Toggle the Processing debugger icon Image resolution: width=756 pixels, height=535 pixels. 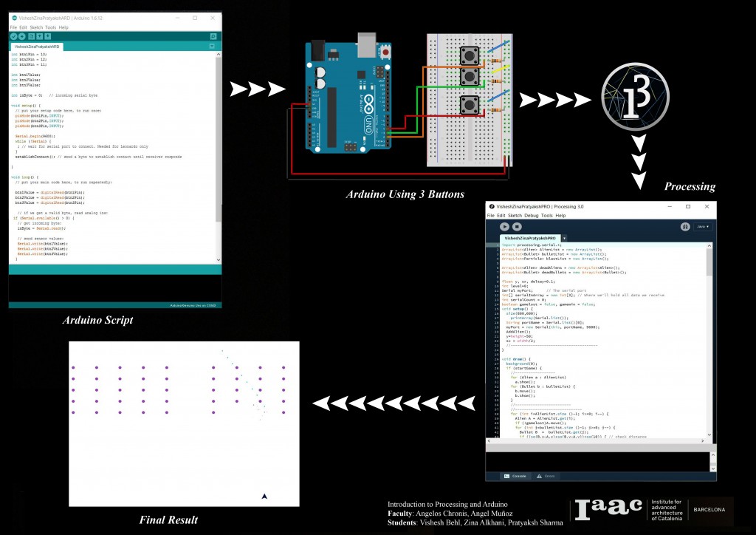pos(685,227)
